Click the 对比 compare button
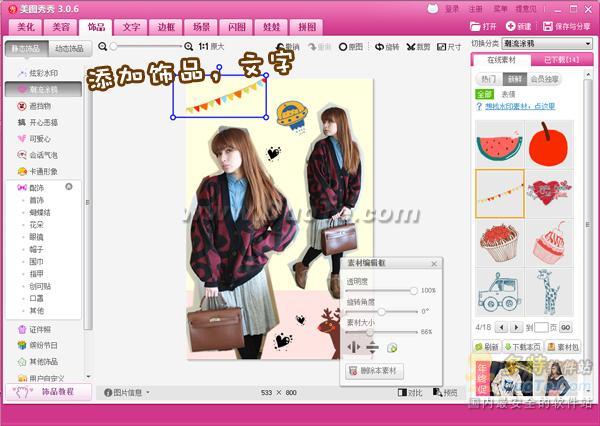This screenshot has height=426, width=600. (410, 392)
